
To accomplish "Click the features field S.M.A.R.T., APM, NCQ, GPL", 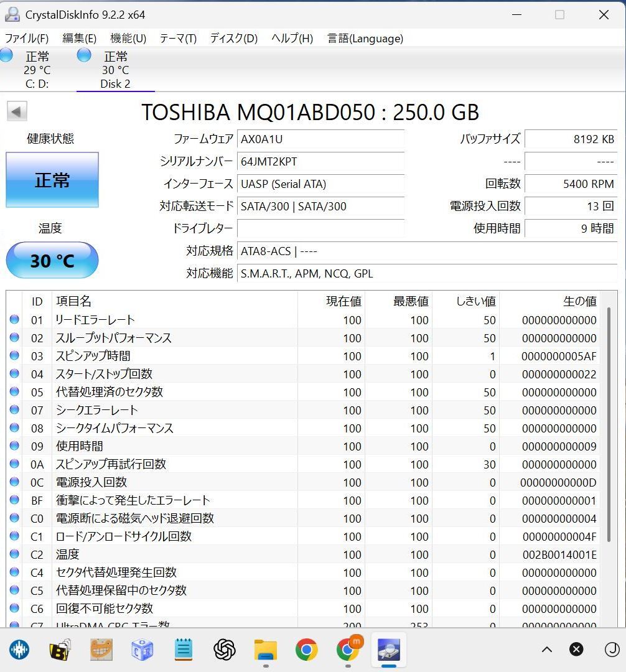I will pos(427,273).
